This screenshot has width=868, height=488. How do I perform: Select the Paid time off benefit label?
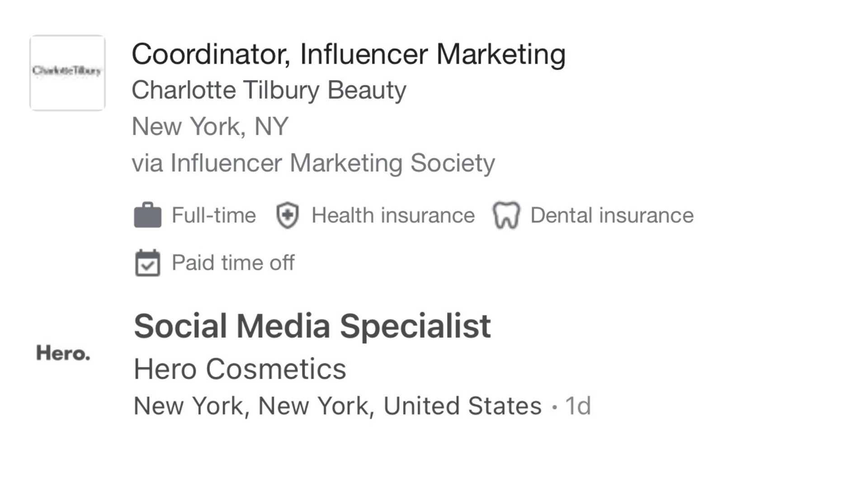click(x=233, y=263)
